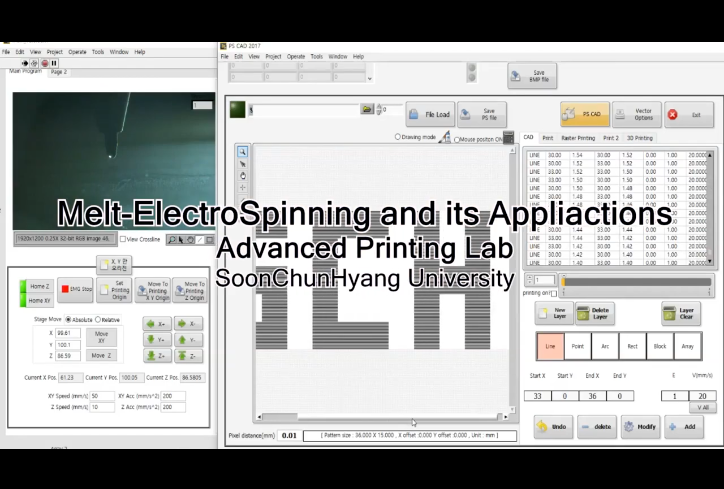Click the green LED indicator by path
Viewport: 724px width, 489px height.
237,109
